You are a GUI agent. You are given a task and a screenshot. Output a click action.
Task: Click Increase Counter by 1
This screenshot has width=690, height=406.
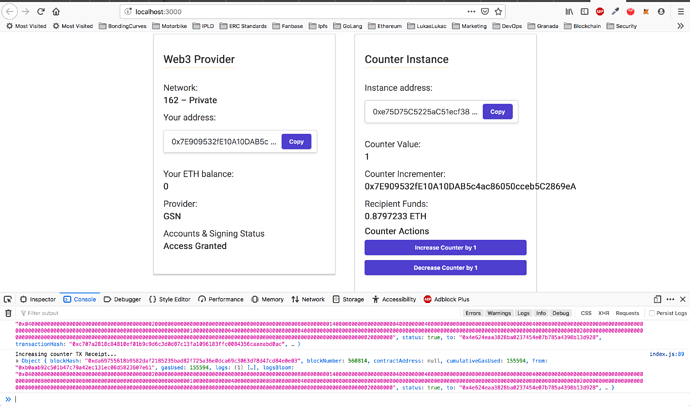[x=445, y=248]
